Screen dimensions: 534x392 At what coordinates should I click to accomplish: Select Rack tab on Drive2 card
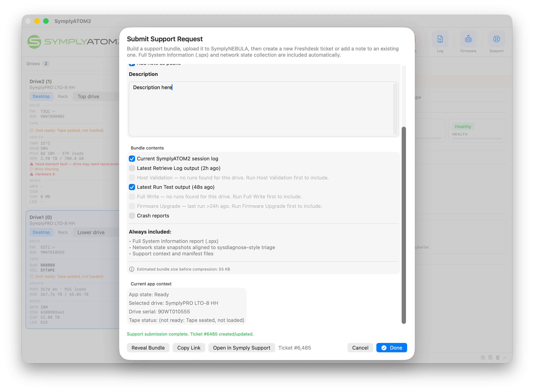point(63,96)
